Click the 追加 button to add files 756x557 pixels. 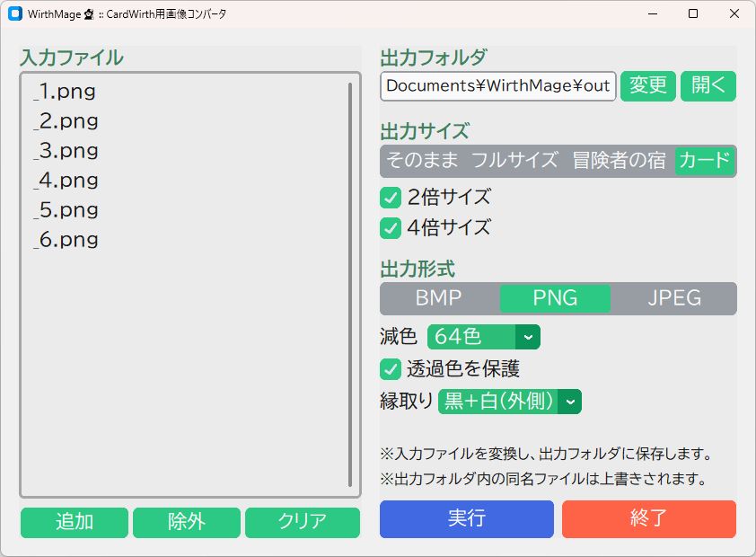[x=74, y=522]
